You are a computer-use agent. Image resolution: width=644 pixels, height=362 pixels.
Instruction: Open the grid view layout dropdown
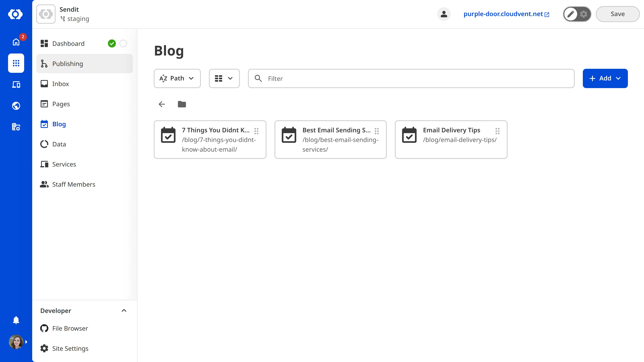coord(224,78)
